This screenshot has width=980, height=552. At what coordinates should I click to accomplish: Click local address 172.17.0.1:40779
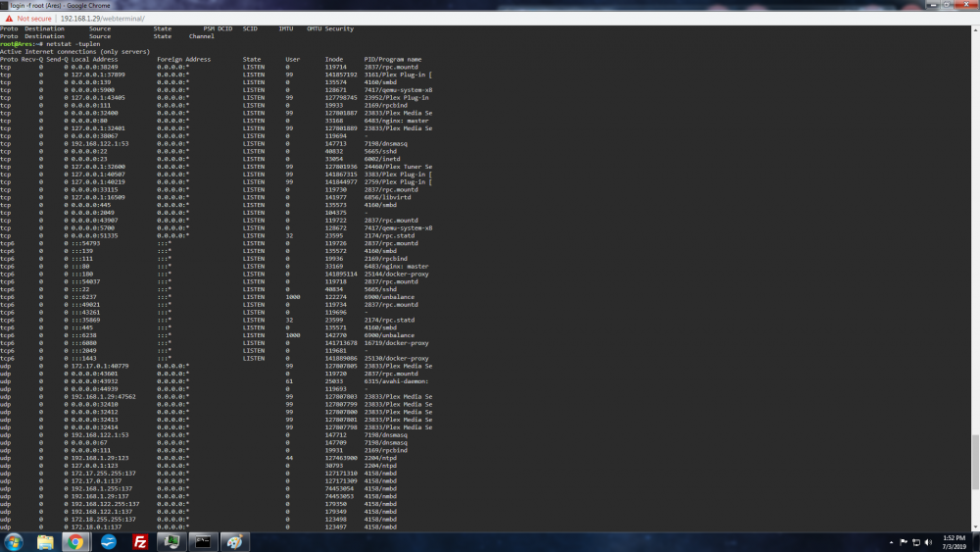pyautogui.click(x=100, y=366)
